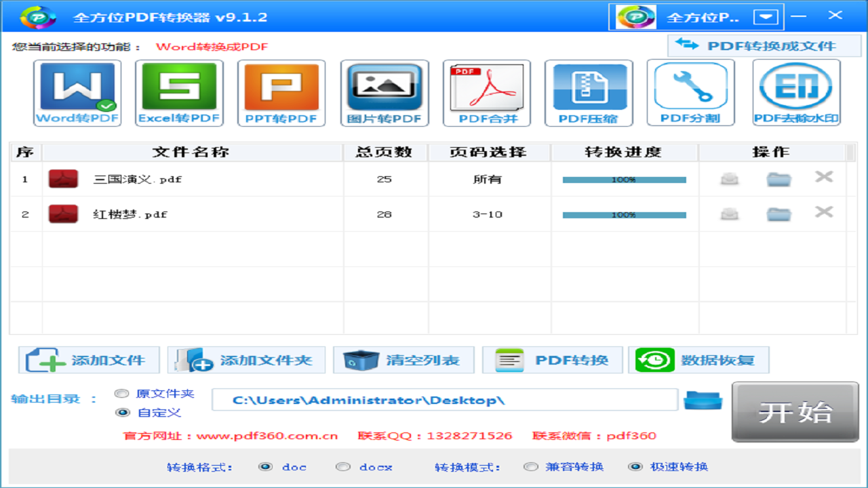Switch to the 图片转PDF function

coord(384,92)
